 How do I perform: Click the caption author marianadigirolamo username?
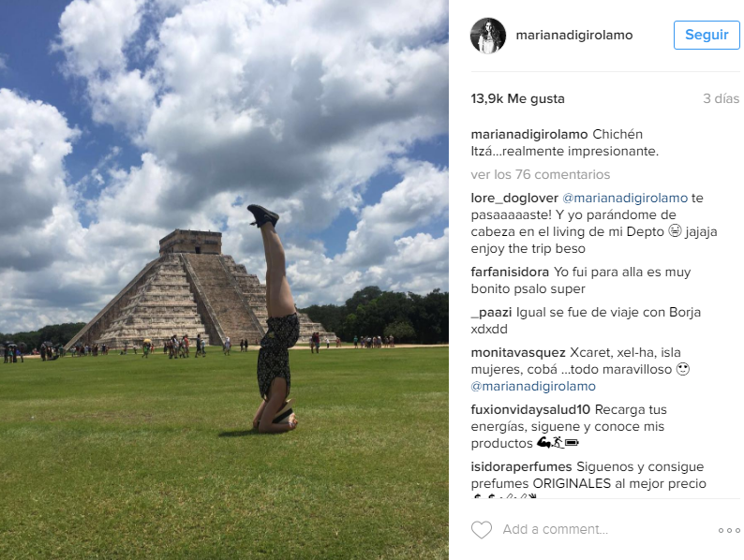coord(529,135)
